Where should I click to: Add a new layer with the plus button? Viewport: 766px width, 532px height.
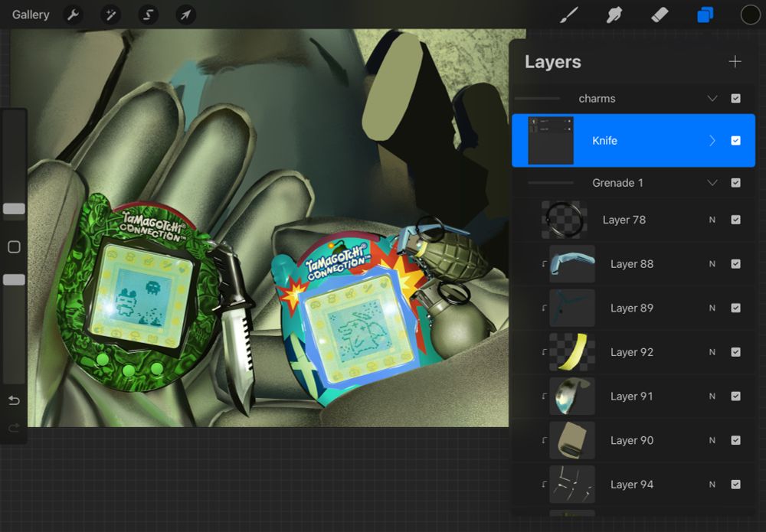(735, 61)
